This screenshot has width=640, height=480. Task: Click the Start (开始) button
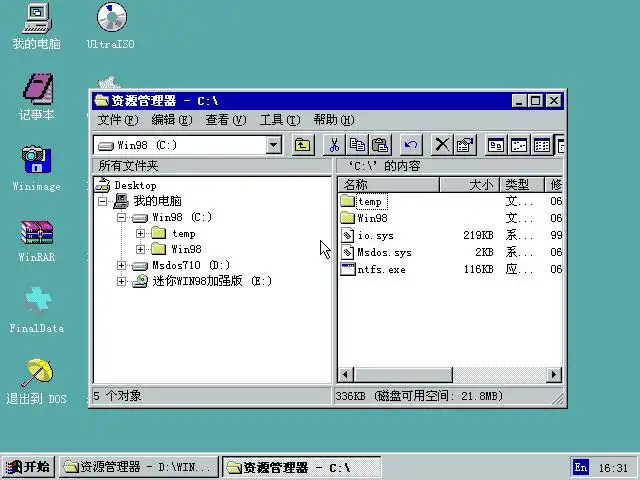pos(28,467)
